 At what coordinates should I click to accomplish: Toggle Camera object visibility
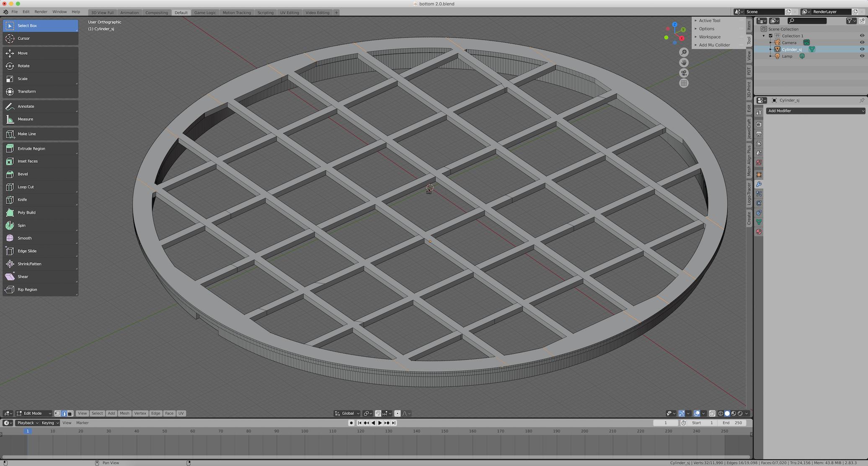point(861,42)
